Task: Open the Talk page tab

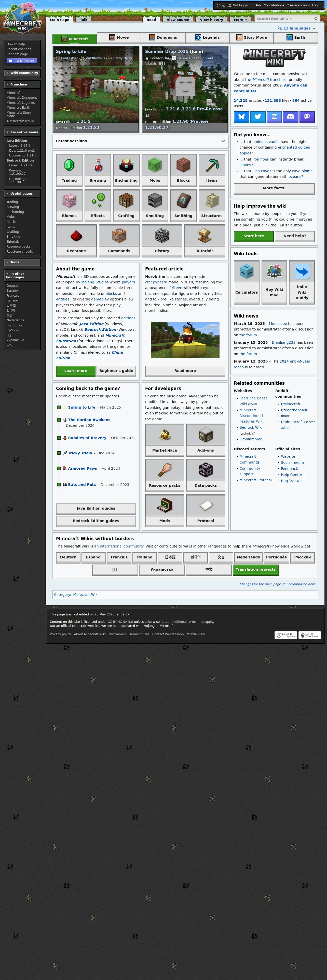Action: click(84, 20)
